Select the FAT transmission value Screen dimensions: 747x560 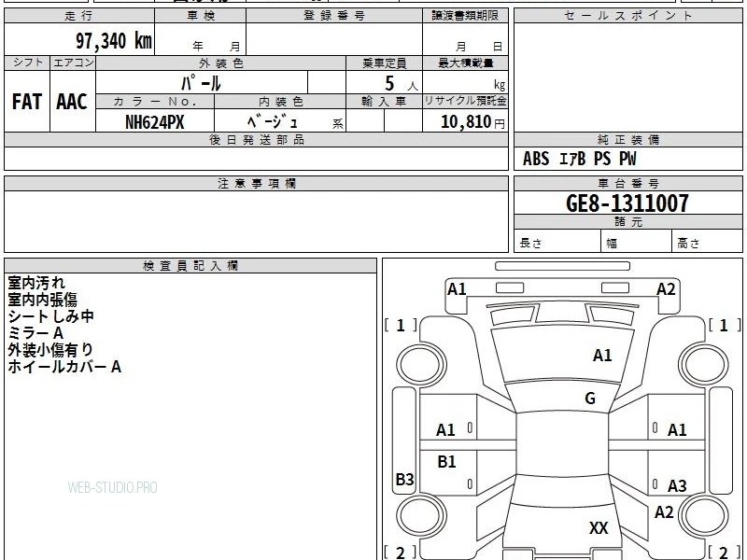(27, 102)
